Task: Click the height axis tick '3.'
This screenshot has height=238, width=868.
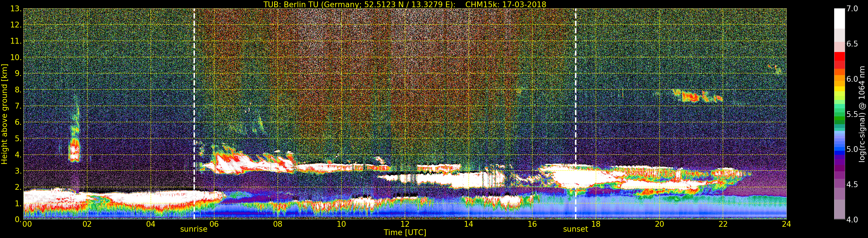Action: click(x=18, y=171)
